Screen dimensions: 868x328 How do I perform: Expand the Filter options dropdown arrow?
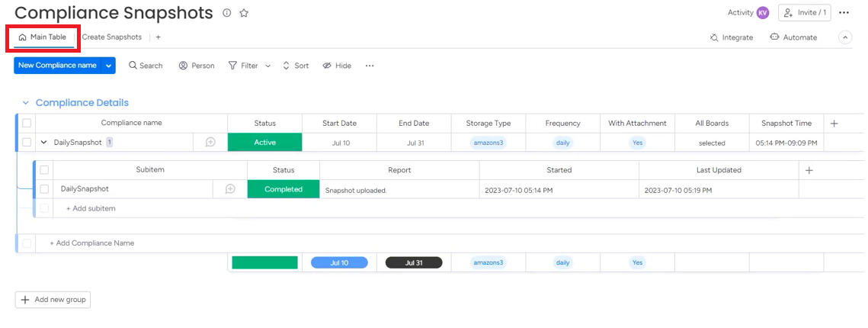coord(268,66)
